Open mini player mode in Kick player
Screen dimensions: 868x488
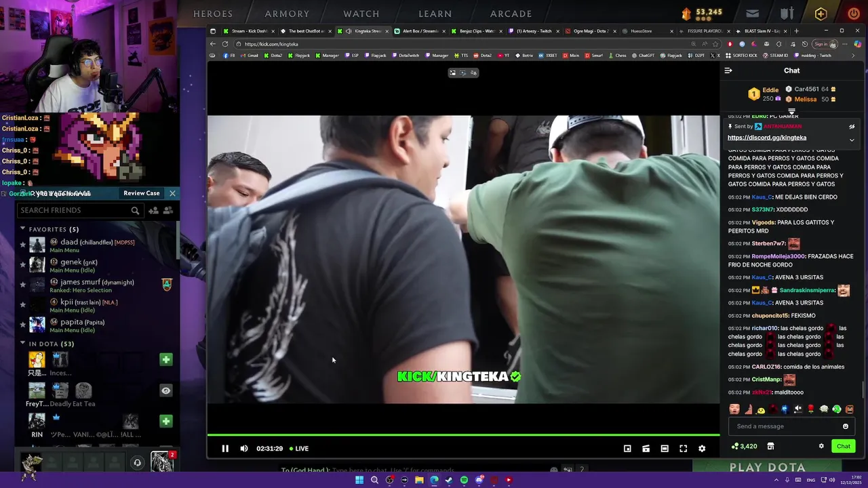tap(627, 448)
